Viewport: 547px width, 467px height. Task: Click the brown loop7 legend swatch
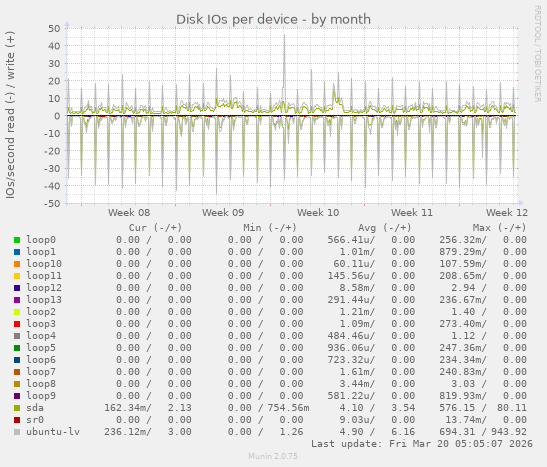[17, 372]
